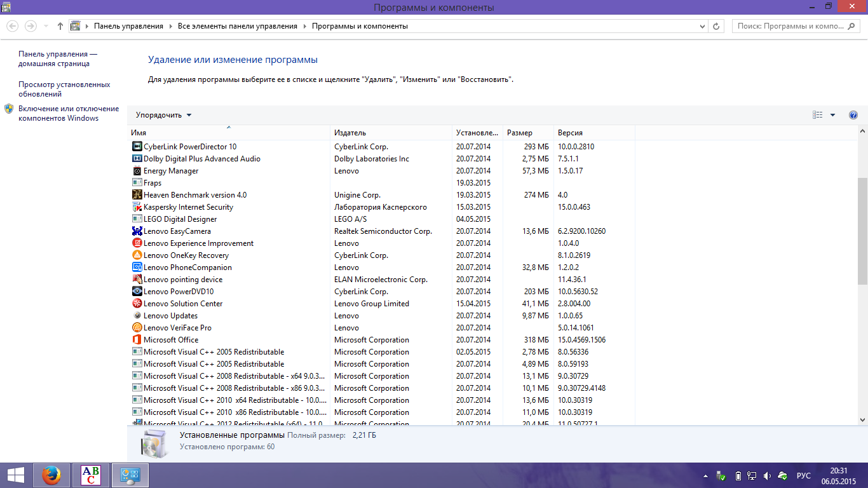Open Просмотр установленных обновлений link
868x488 pixels.
pyautogui.click(x=64, y=89)
